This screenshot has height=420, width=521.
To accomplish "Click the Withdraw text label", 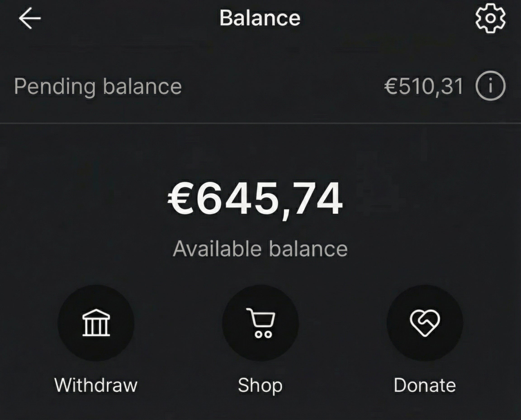I will tap(96, 385).
